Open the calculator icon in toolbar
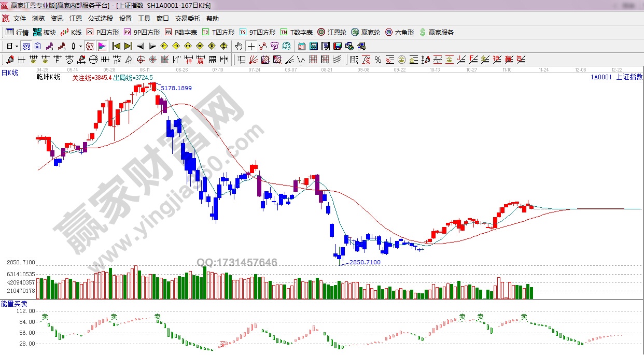Screen dimensions: 644x355 [x=313, y=46]
